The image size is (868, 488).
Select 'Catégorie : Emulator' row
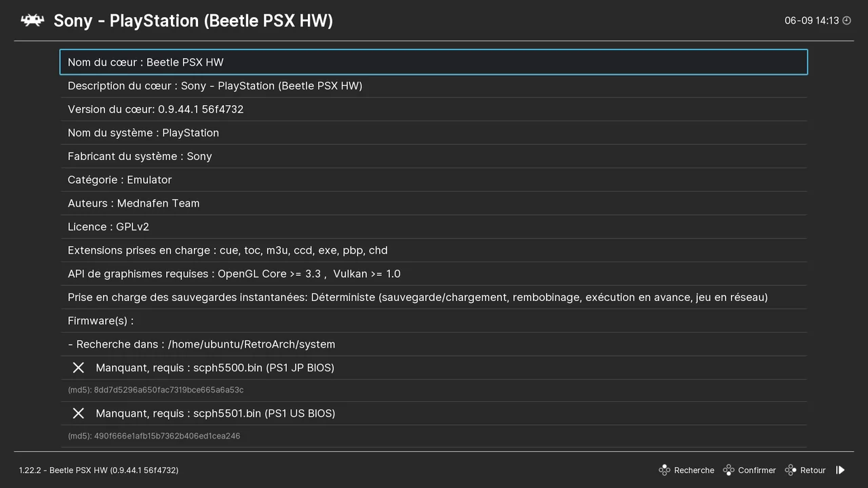click(434, 180)
